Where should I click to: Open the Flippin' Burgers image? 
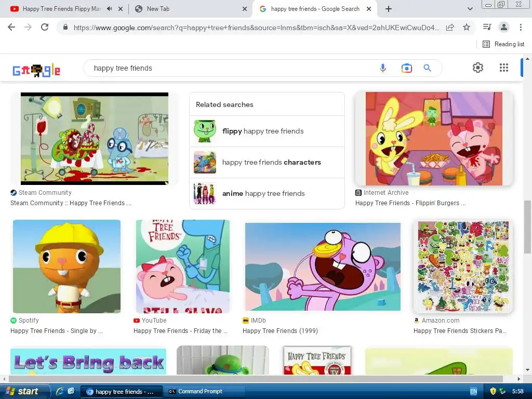click(x=434, y=138)
